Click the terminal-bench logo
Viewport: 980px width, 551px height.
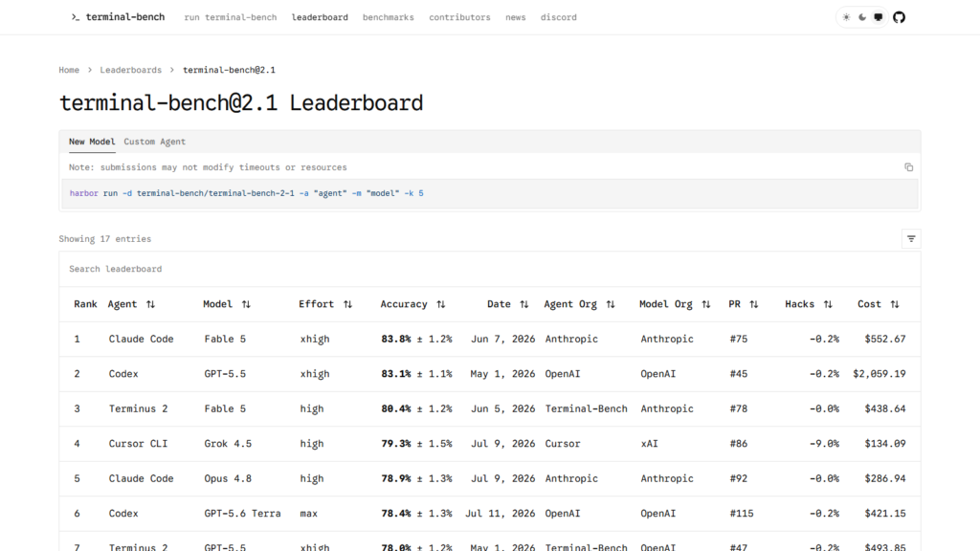[x=118, y=17]
